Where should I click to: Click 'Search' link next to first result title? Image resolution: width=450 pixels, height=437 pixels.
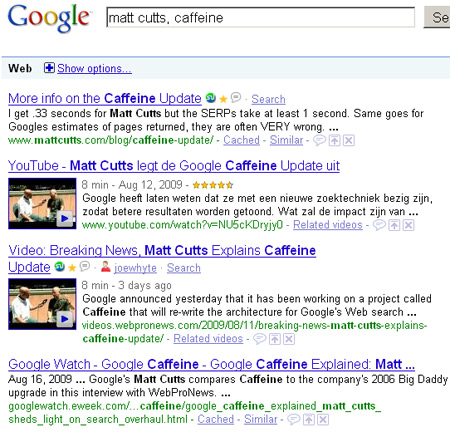268,99
